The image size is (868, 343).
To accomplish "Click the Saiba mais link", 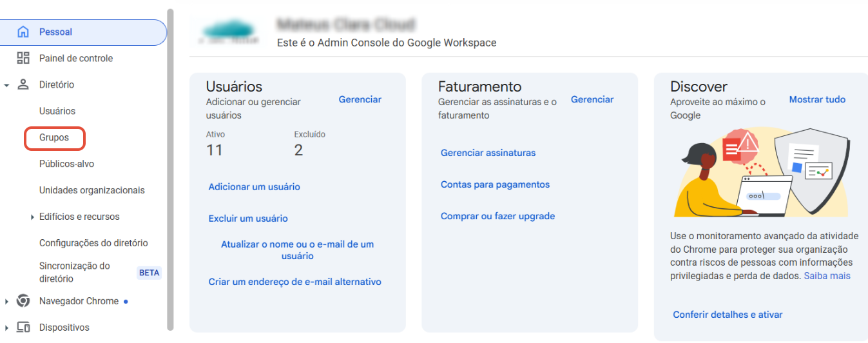I will 827,276.
